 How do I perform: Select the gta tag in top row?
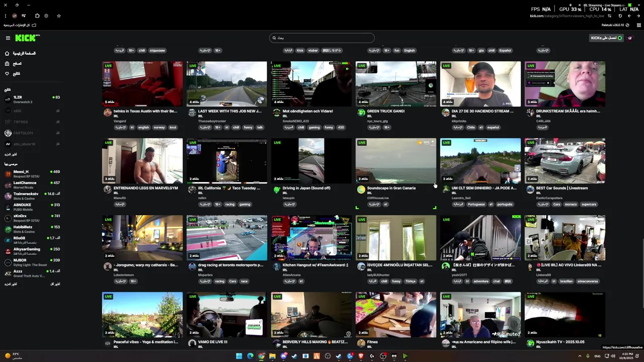pos(481,50)
